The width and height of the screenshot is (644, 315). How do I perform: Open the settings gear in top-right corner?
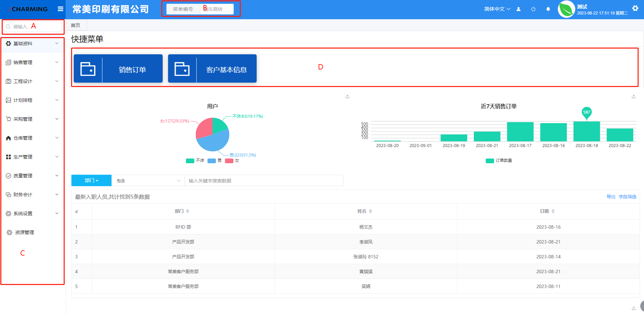(635, 8)
